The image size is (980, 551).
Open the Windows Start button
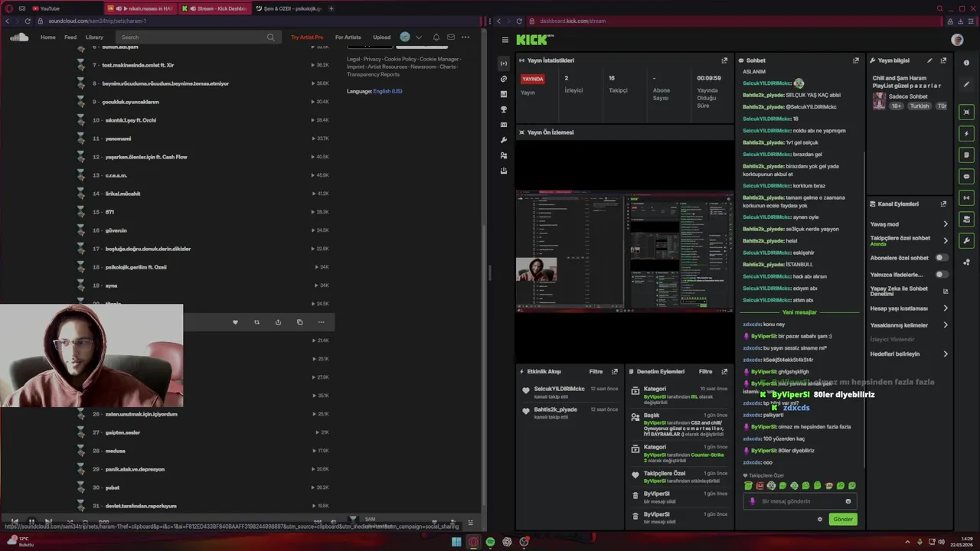[456, 542]
